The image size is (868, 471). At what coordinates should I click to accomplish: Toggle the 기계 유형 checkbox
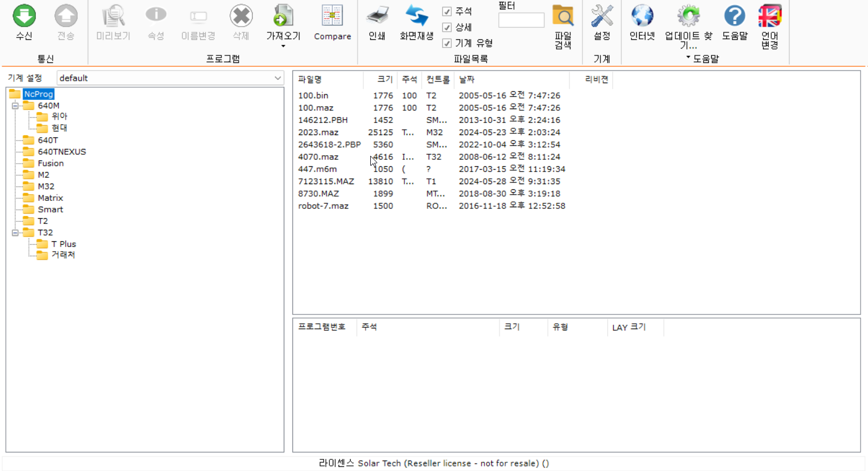[447, 43]
